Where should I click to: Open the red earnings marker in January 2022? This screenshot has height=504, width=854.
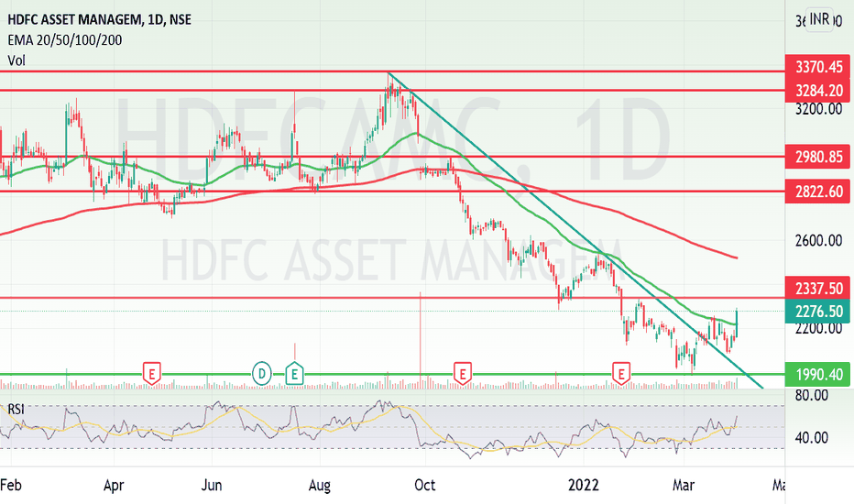coord(621,374)
